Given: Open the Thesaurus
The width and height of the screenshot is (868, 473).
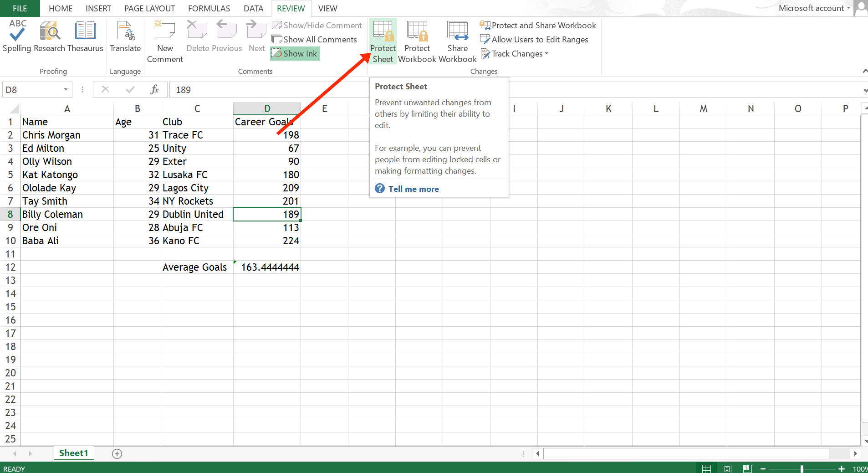Looking at the screenshot, I should click(x=85, y=36).
